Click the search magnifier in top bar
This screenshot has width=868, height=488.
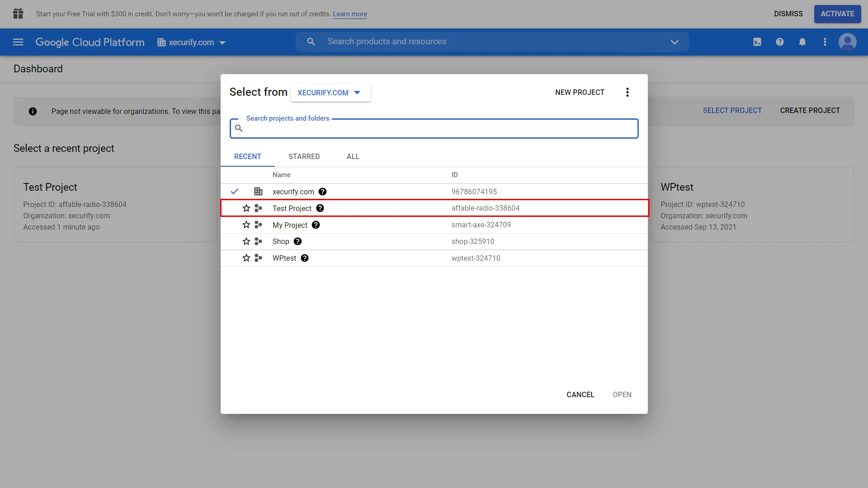coord(311,42)
